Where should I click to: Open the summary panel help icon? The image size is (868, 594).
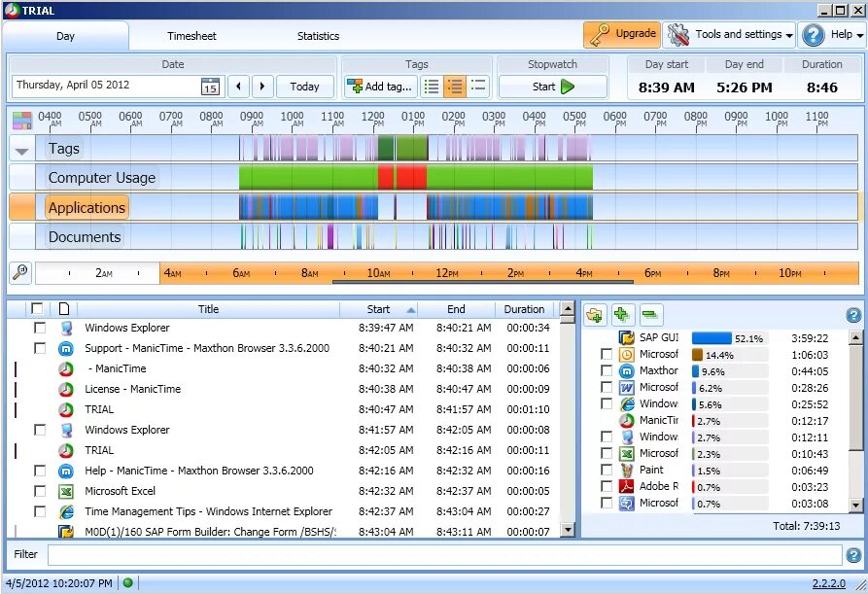(x=853, y=315)
